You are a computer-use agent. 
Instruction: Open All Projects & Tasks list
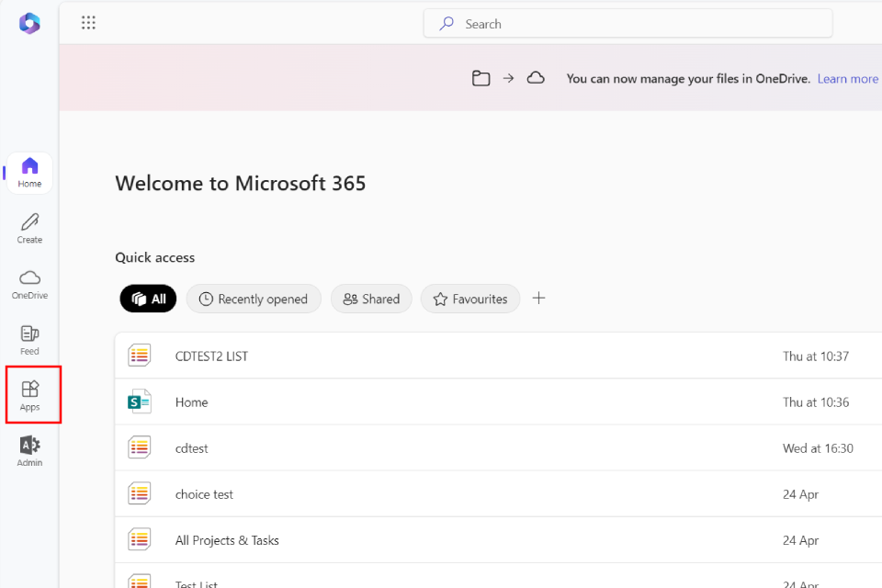pyautogui.click(x=227, y=540)
